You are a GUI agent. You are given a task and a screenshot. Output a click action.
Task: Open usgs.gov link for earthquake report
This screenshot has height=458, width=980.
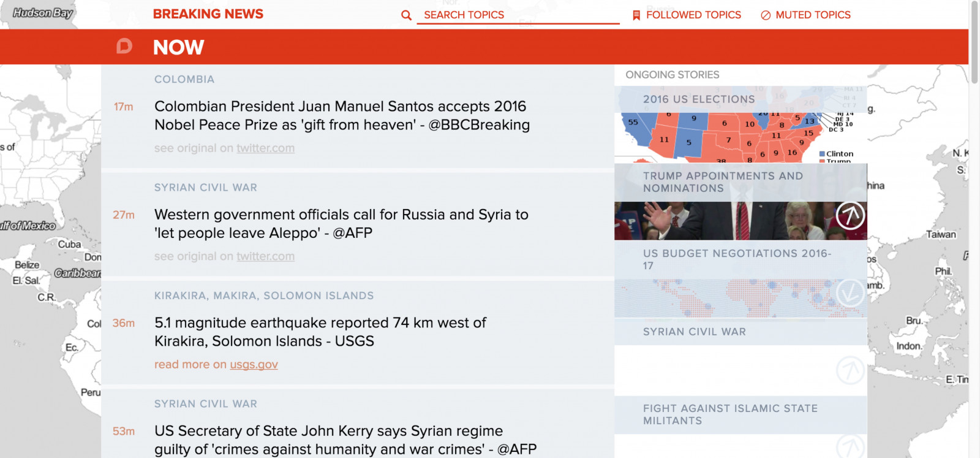click(254, 365)
